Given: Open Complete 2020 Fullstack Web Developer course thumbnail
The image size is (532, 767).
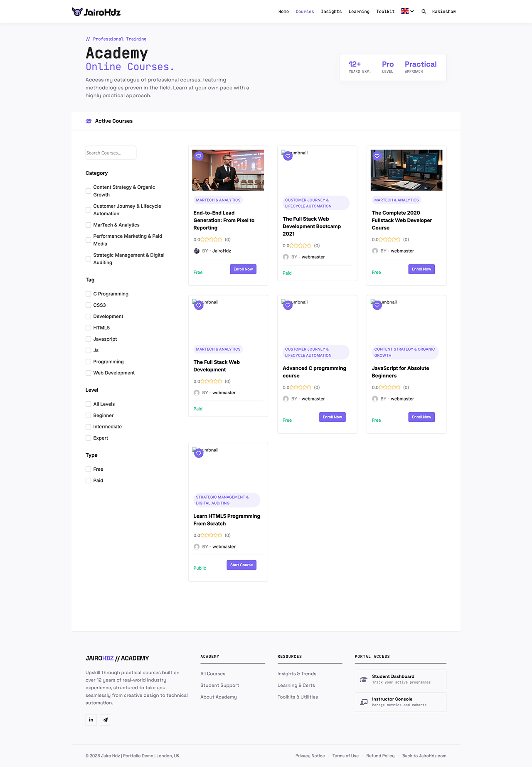Looking at the screenshot, I should click(406, 170).
